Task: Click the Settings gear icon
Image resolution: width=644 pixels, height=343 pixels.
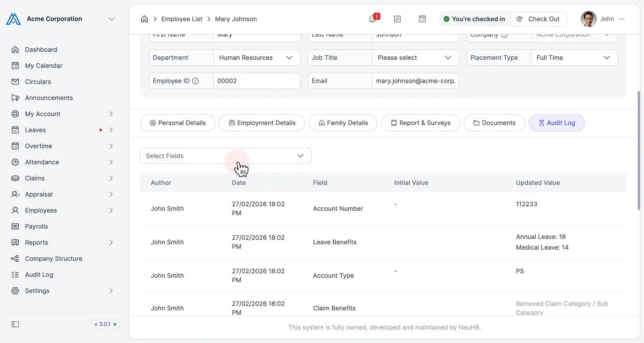Action: [x=15, y=291]
